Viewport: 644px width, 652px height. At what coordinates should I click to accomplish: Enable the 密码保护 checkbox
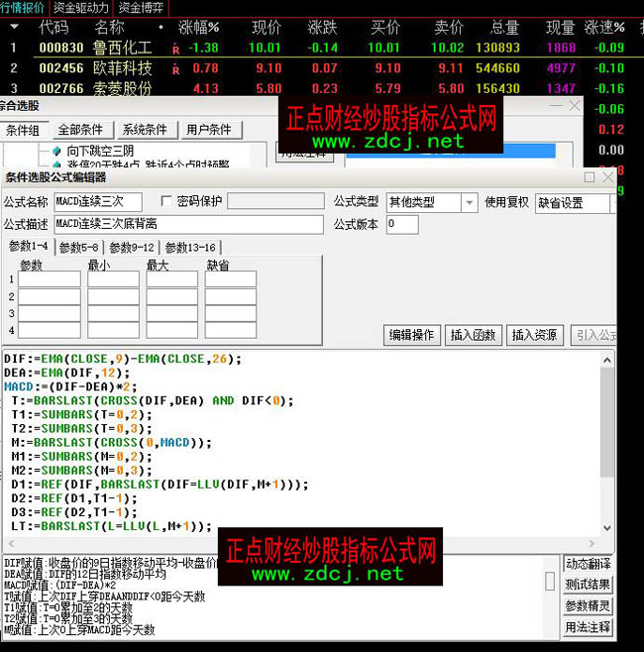166,201
